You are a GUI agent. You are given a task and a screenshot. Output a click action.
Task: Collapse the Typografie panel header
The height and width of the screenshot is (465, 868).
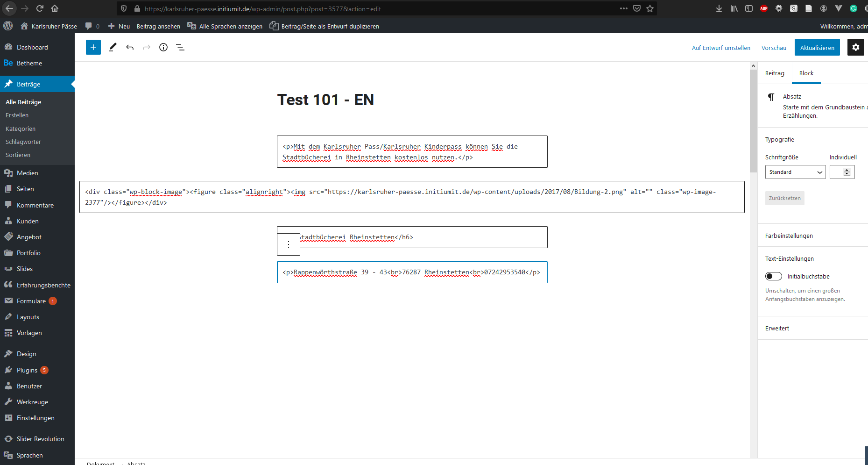[x=813, y=139]
